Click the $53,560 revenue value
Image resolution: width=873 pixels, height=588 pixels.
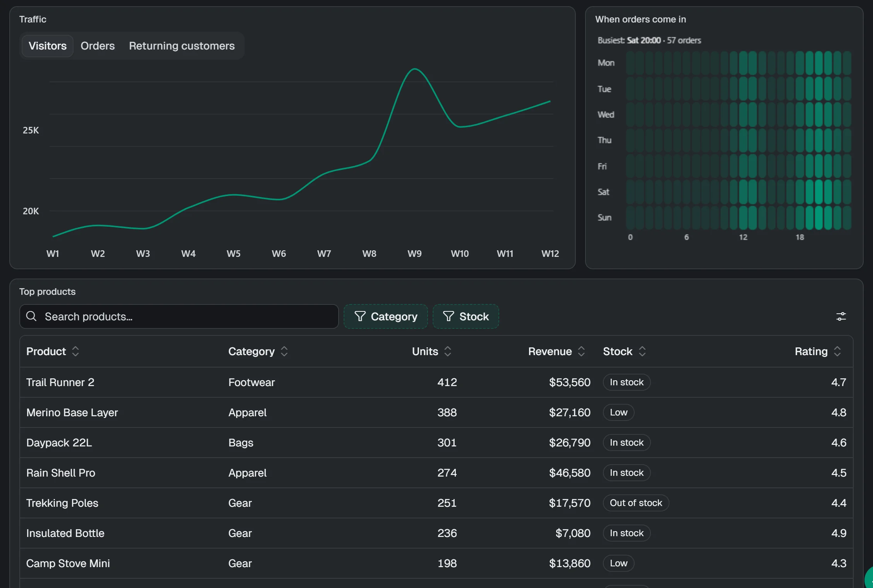coord(570,382)
